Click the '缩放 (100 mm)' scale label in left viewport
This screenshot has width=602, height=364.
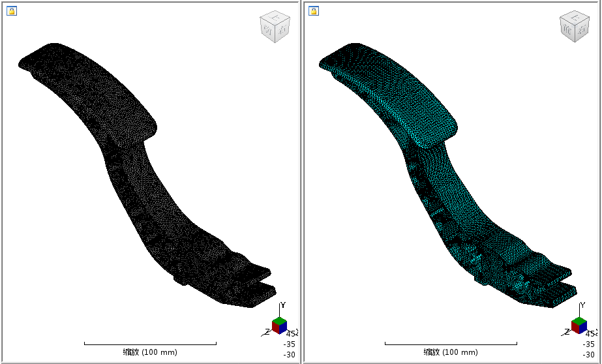point(150,352)
